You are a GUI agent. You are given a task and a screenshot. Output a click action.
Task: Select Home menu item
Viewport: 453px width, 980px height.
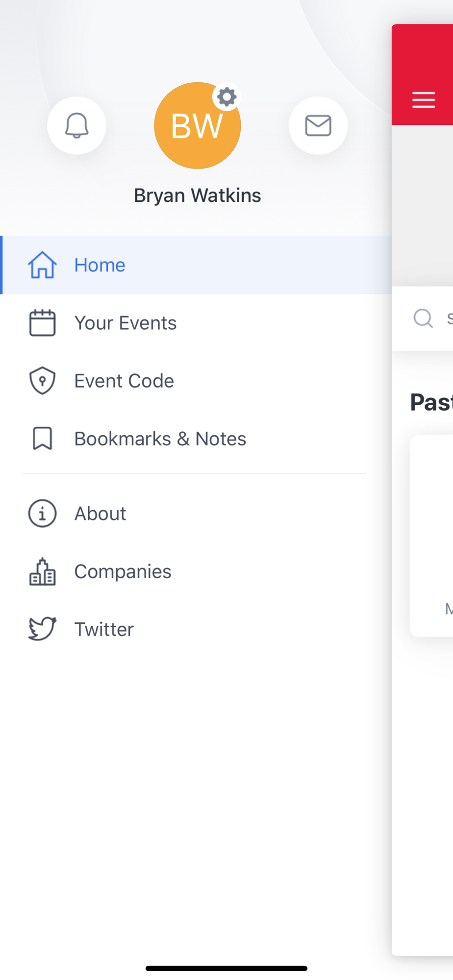click(196, 265)
